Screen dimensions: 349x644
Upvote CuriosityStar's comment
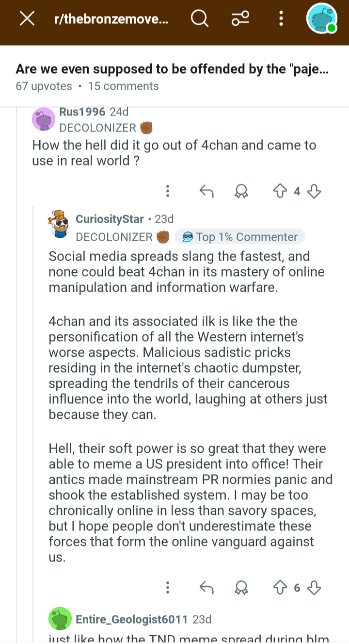pos(280,588)
